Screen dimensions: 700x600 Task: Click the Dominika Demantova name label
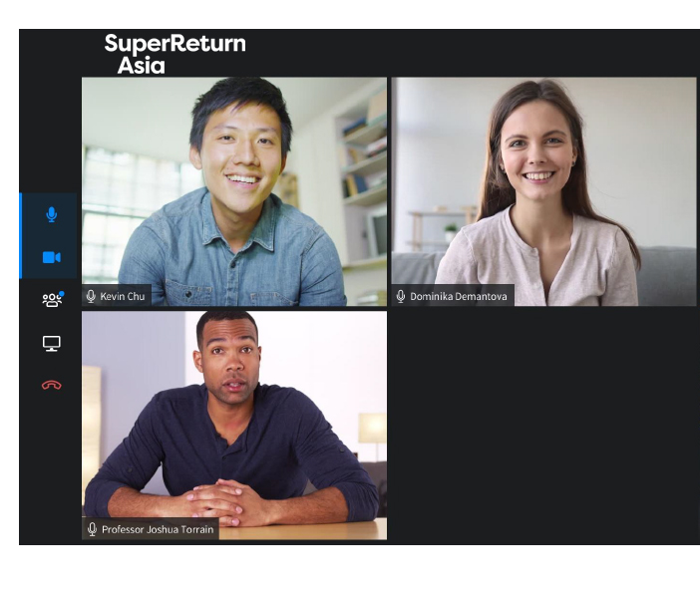tap(459, 296)
